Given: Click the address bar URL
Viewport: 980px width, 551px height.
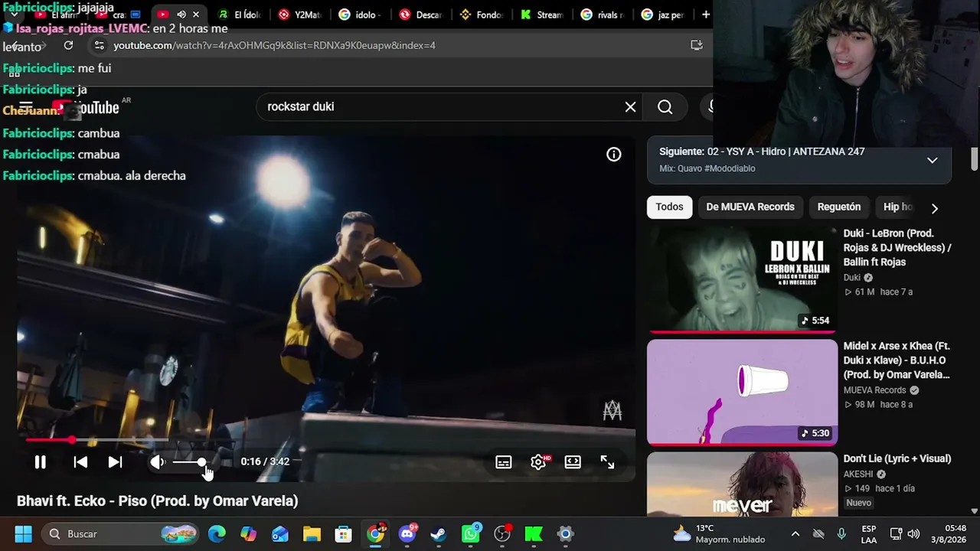Looking at the screenshot, I should click(274, 45).
